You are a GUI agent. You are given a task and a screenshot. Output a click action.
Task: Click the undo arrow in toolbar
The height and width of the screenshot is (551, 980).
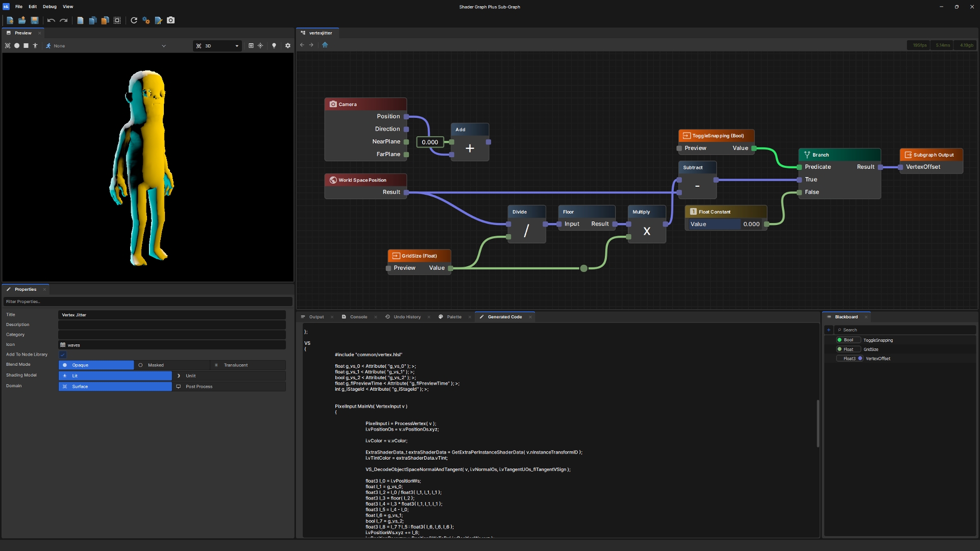tap(51, 20)
